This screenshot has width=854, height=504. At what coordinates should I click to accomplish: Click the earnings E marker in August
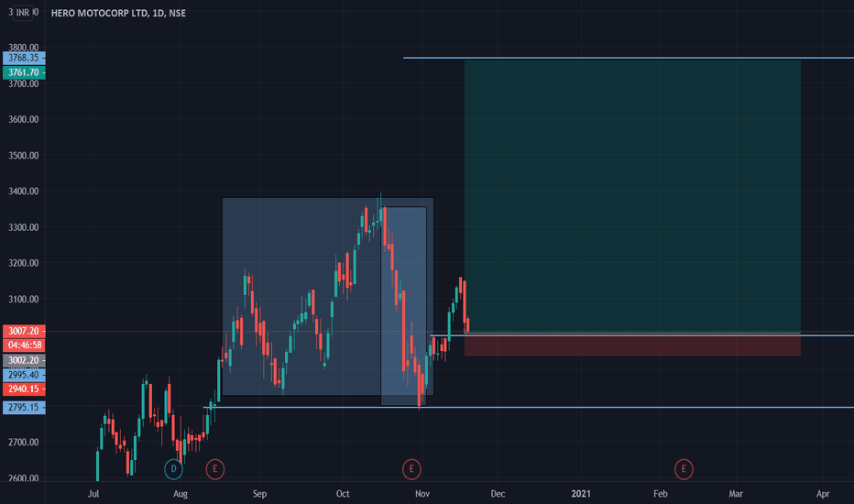[215, 468]
